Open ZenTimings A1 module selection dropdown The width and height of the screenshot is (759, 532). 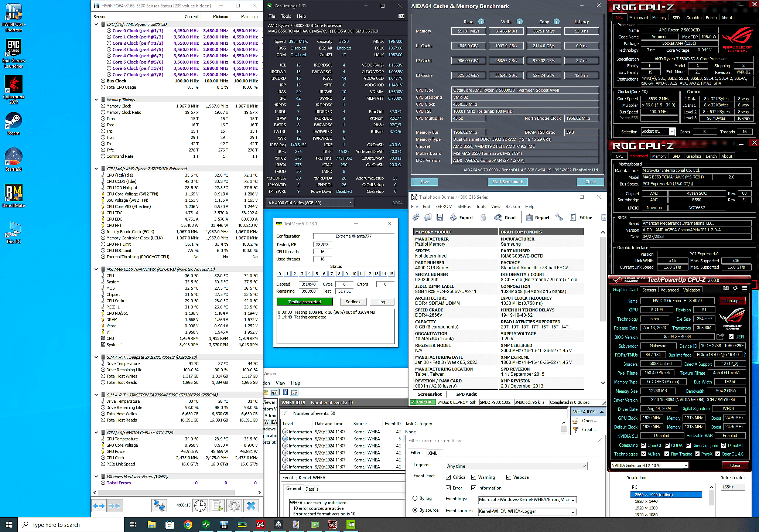click(310, 202)
